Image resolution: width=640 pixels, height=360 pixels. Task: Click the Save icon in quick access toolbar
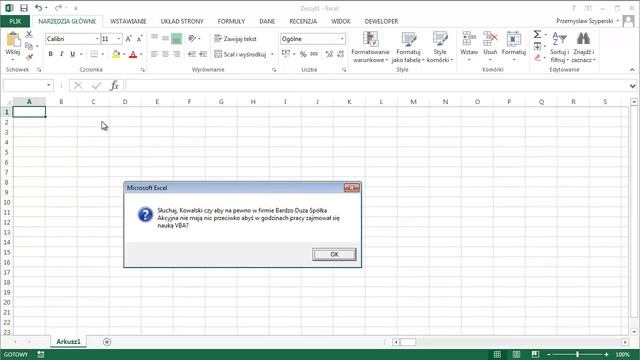[24, 8]
